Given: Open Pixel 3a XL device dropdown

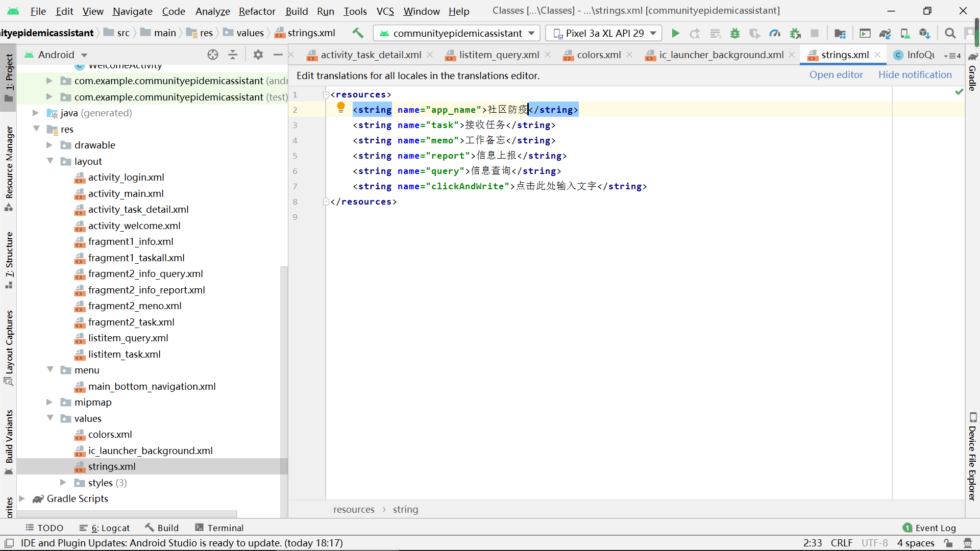Looking at the screenshot, I should click(x=604, y=33).
